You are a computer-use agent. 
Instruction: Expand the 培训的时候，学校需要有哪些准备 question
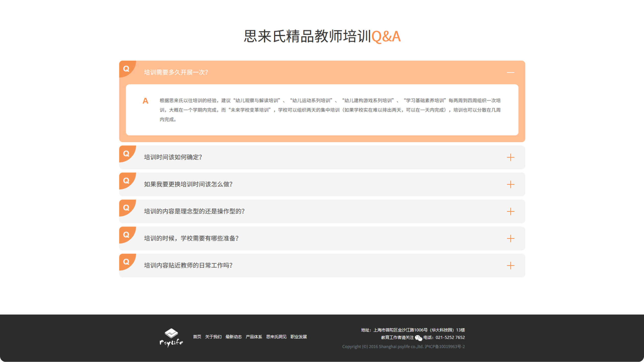tap(511, 238)
